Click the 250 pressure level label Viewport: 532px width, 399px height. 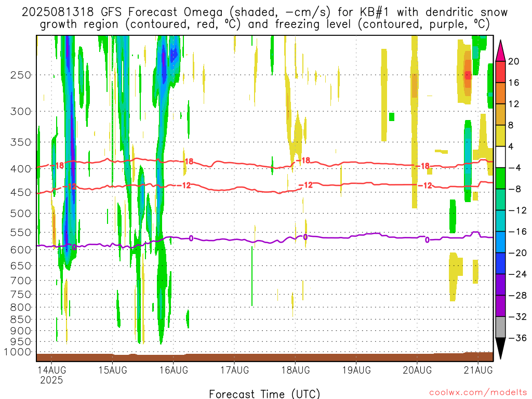(x=21, y=75)
